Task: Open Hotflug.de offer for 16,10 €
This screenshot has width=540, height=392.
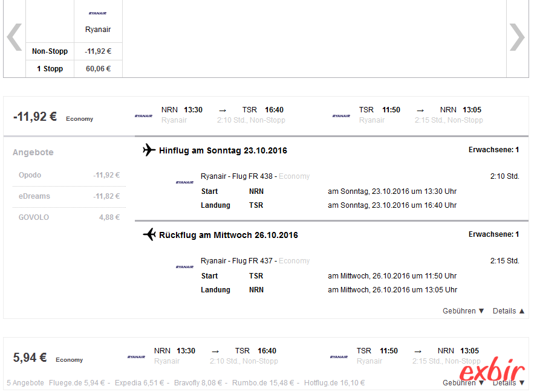Action: [334, 383]
